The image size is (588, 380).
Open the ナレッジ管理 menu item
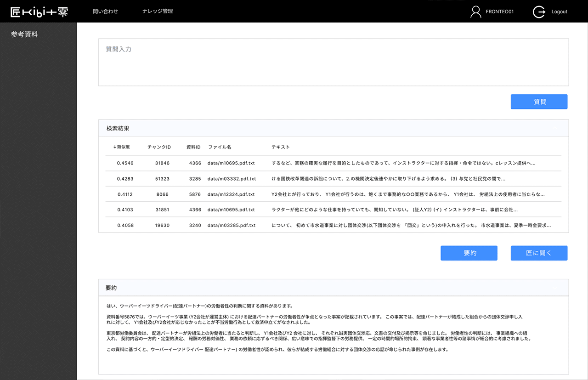pos(158,11)
